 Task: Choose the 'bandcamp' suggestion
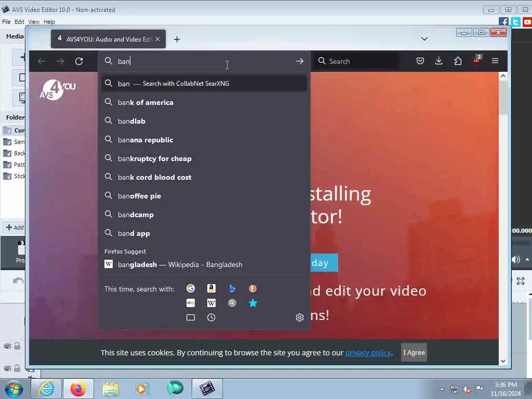pos(204,215)
